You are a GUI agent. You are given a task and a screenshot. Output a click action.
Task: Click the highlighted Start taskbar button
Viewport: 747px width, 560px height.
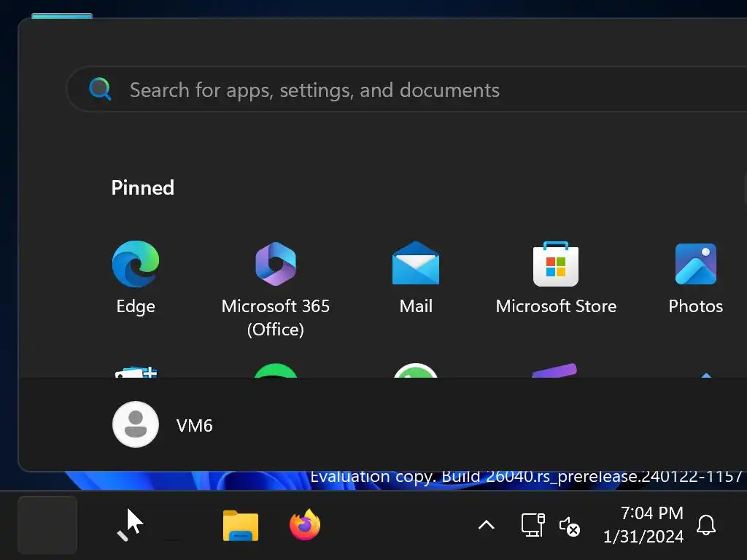tap(47, 525)
